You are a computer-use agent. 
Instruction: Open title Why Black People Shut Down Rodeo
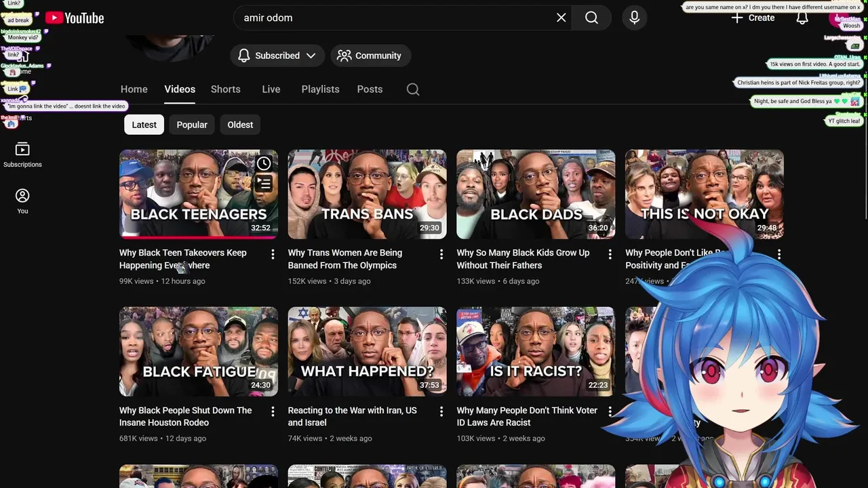tap(185, 416)
